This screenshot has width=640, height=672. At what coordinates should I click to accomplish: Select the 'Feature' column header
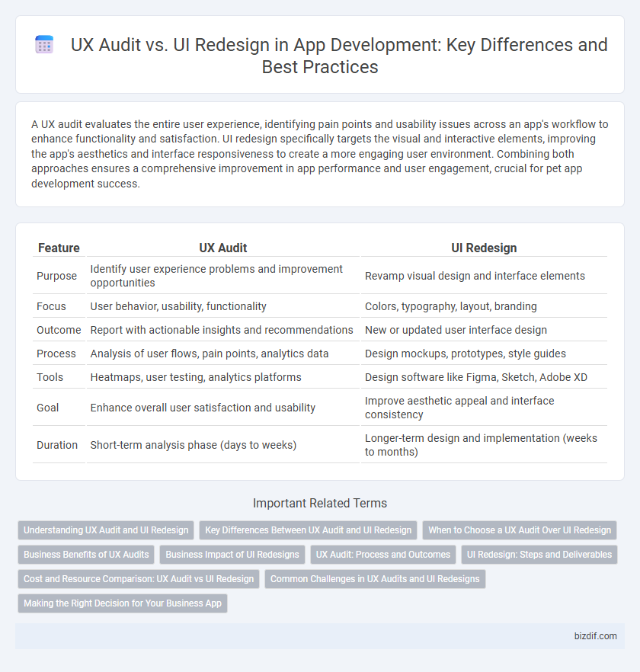pyautogui.click(x=58, y=248)
